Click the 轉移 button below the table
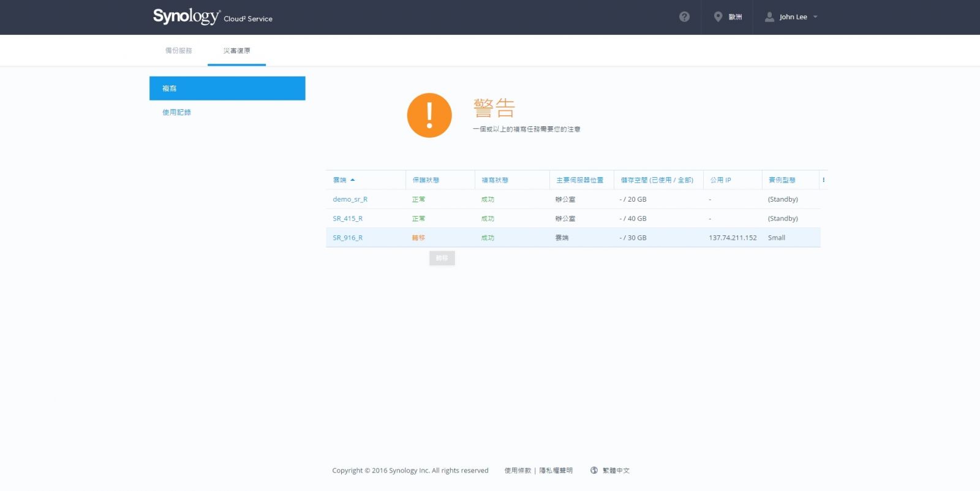Screen dimensions: 980x491 [442, 258]
